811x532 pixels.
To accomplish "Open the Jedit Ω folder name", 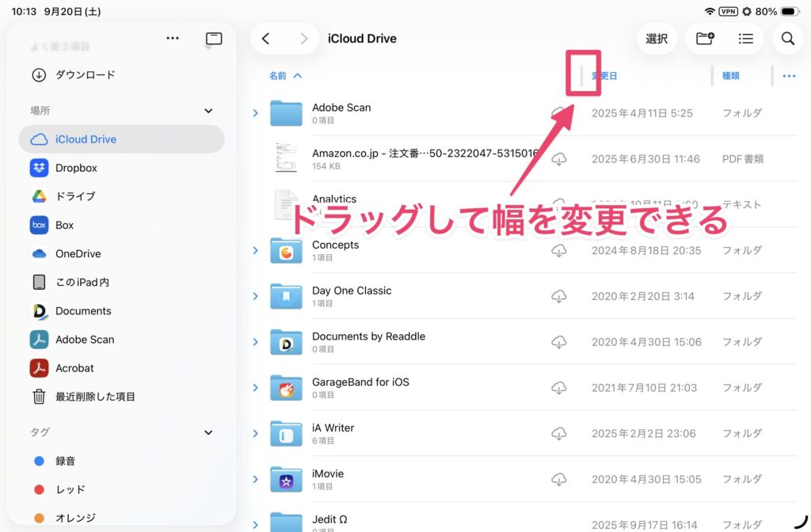I will pos(329,519).
